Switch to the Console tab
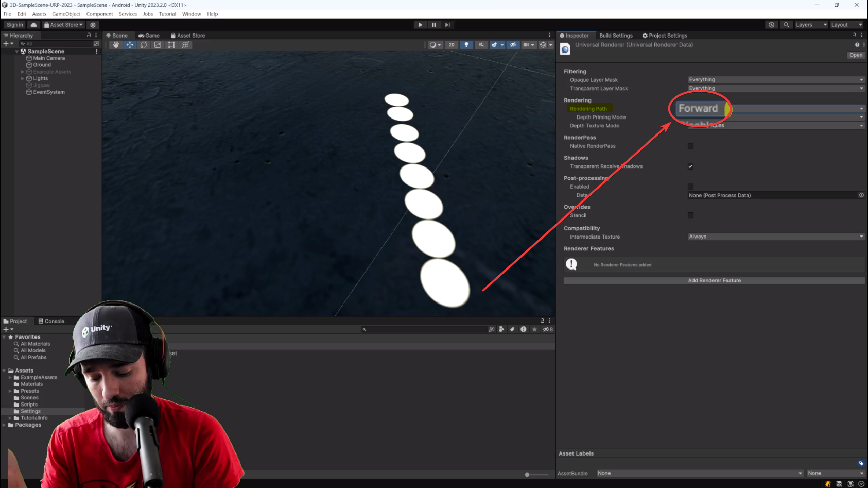Image resolution: width=868 pixels, height=488 pixels. pos(52,321)
